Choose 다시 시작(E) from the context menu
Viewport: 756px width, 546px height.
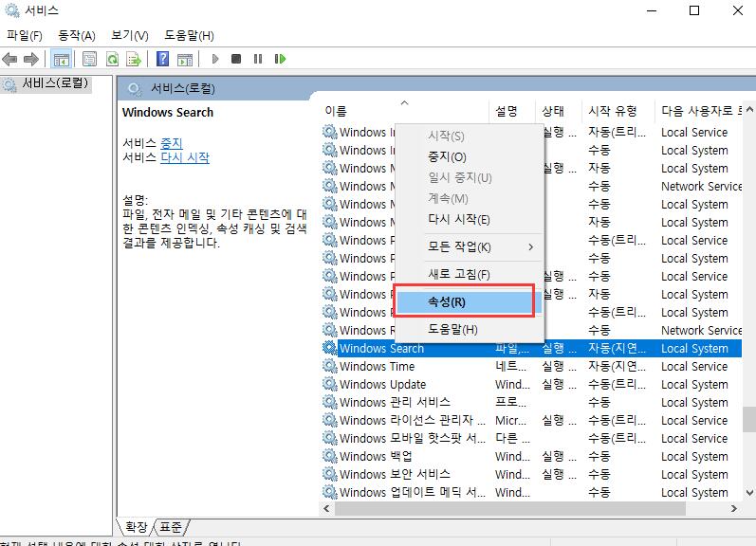pos(470,219)
